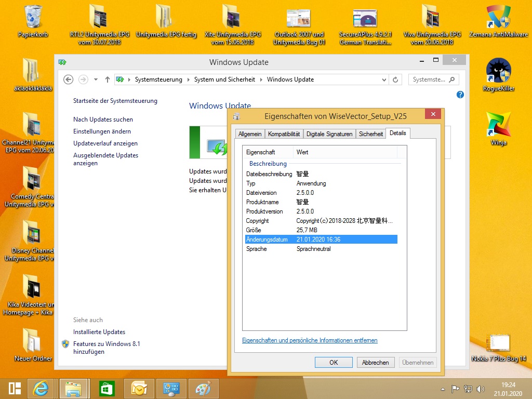
Task: Expand arrow after Systemsteuerung breadcrumb
Action: click(x=188, y=79)
